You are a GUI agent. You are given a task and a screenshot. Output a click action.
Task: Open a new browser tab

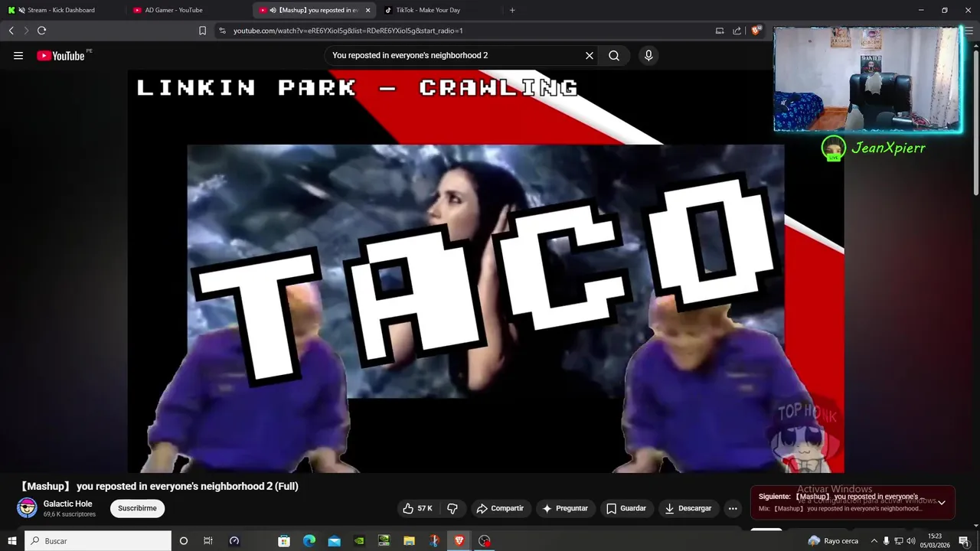pyautogui.click(x=512, y=10)
